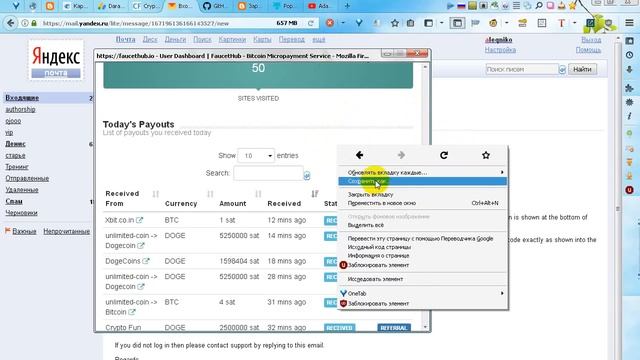Image resolution: width=640 pixels, height=360 pixels.
Task: Click the puzzle piece icon in the right sidebar
Action: (629, 87)
